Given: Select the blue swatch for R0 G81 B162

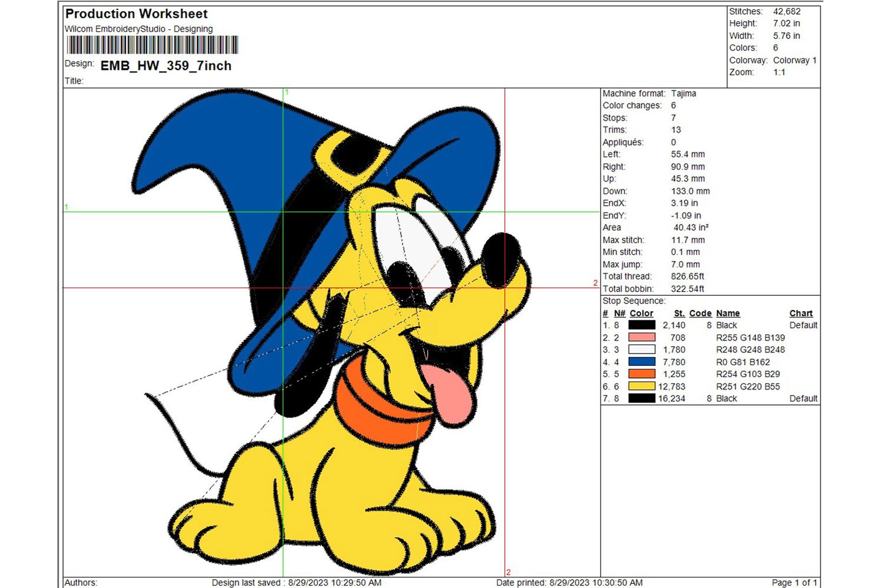Looking at the screenshot, I should coord(642,362).
